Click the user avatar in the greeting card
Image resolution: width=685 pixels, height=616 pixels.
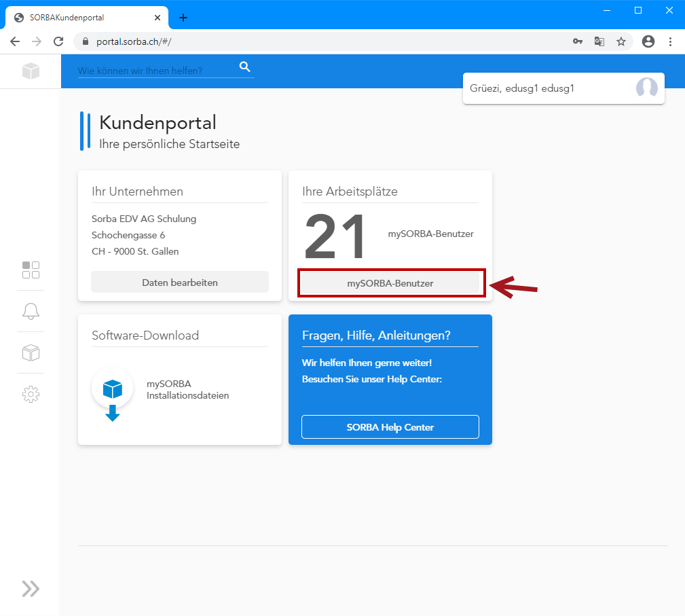646,88
